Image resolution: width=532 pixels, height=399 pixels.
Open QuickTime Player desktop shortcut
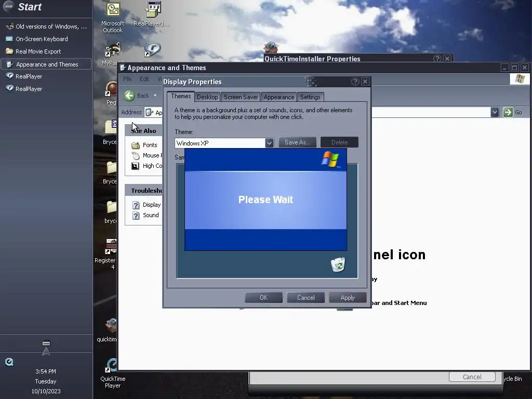(x=113, y=373)
